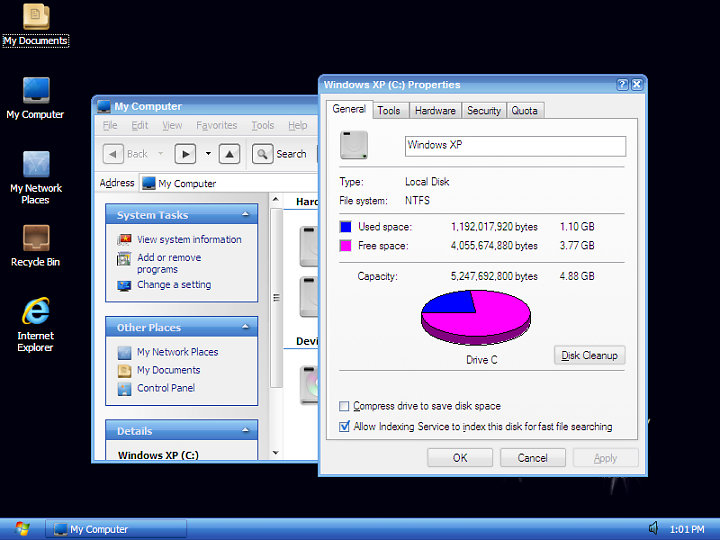The image size is (720, 540).
Task: Click the drive icon in Properties dialog
Action: click(x=354, y=145)
